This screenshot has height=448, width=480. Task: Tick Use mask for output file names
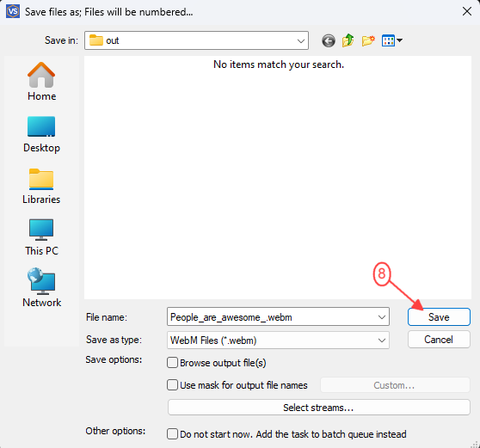click(x=172, y=385)
